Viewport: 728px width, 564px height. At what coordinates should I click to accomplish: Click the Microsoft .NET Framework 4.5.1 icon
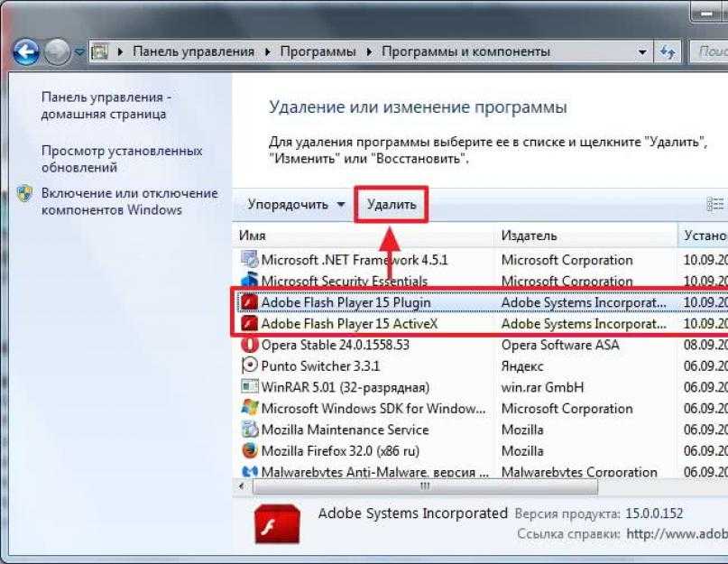point(249,259)
